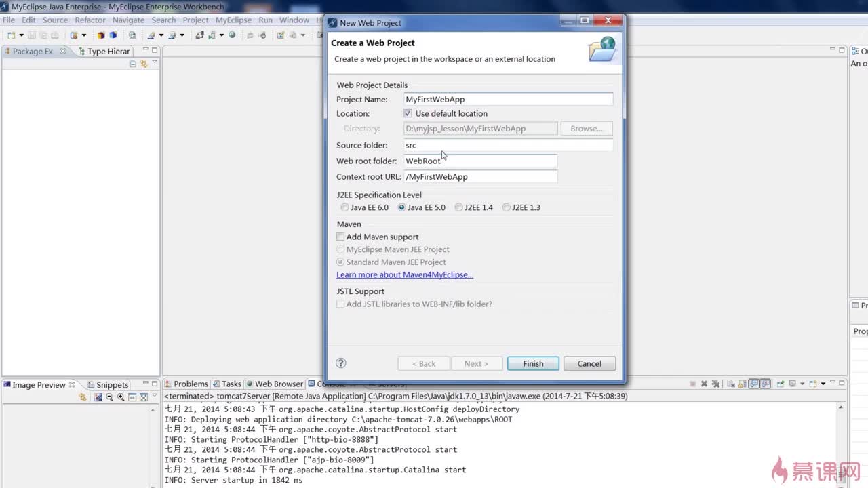Click the Run/Stop server toolbar icon
Screen dimensions: 868x488
tap(212, 35)
